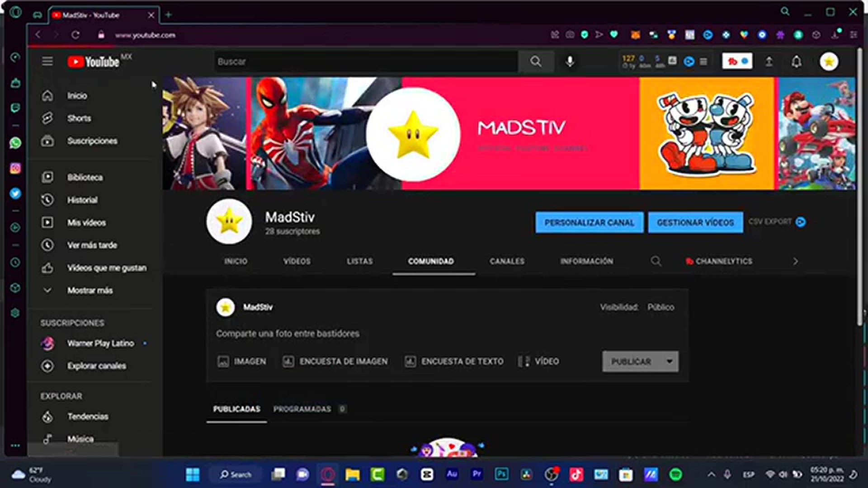Viewport: 868px width, 488px height.
Task: Click the YouTube logo
Action: pos(94,61)
